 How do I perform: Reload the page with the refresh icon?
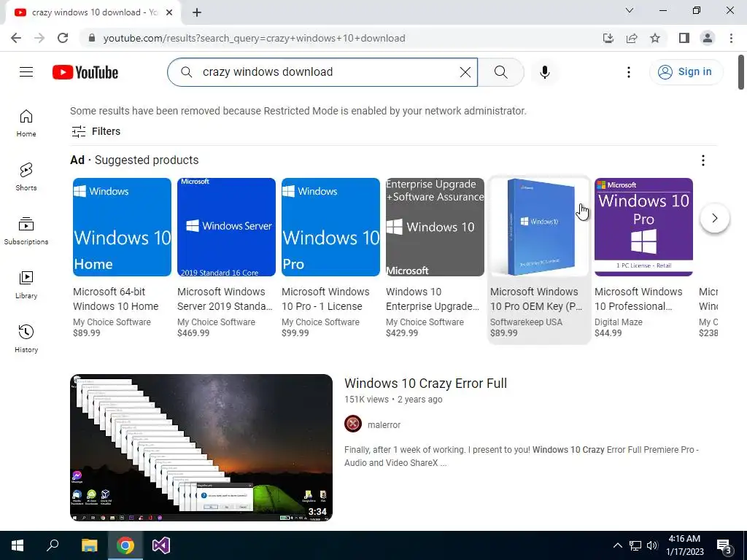click(x=63, y=38)
